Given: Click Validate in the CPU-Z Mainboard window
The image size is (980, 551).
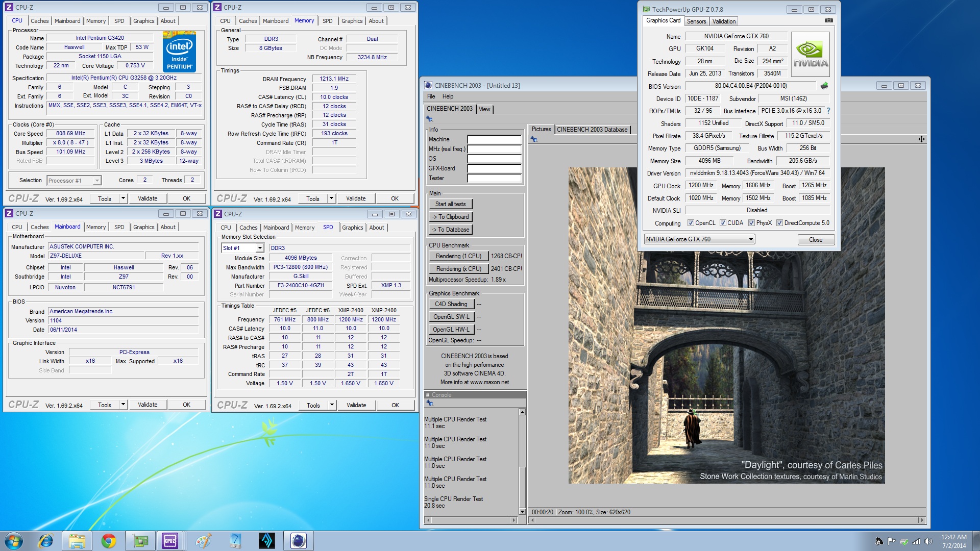Looking at the screenshot, I should (148, 405).
